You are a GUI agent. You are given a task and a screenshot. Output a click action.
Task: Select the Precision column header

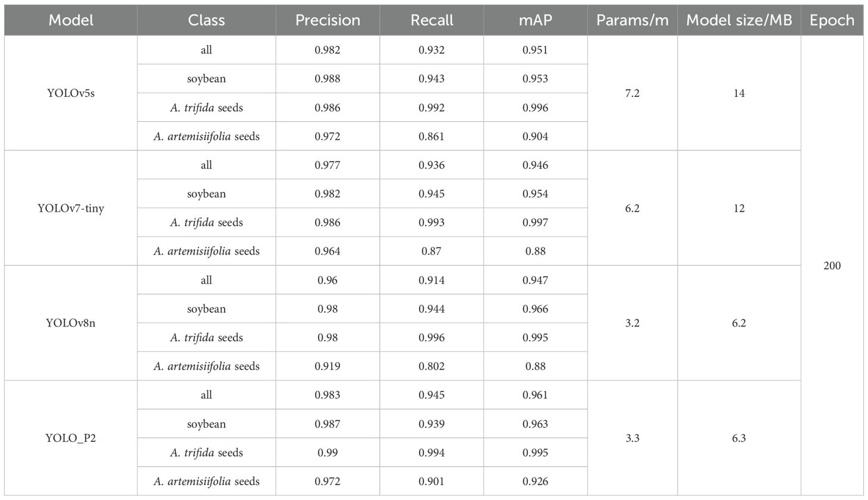coord(328,20)
